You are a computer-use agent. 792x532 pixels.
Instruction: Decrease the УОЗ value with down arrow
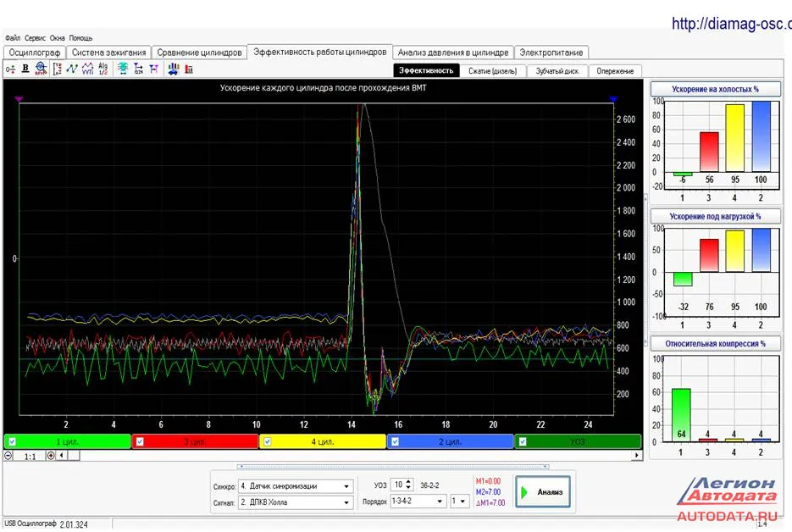click(x=409, y=488)
